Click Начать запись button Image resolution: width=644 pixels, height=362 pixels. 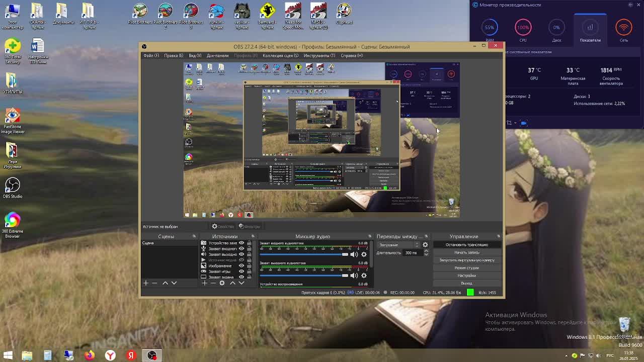[x=466, y=252]
